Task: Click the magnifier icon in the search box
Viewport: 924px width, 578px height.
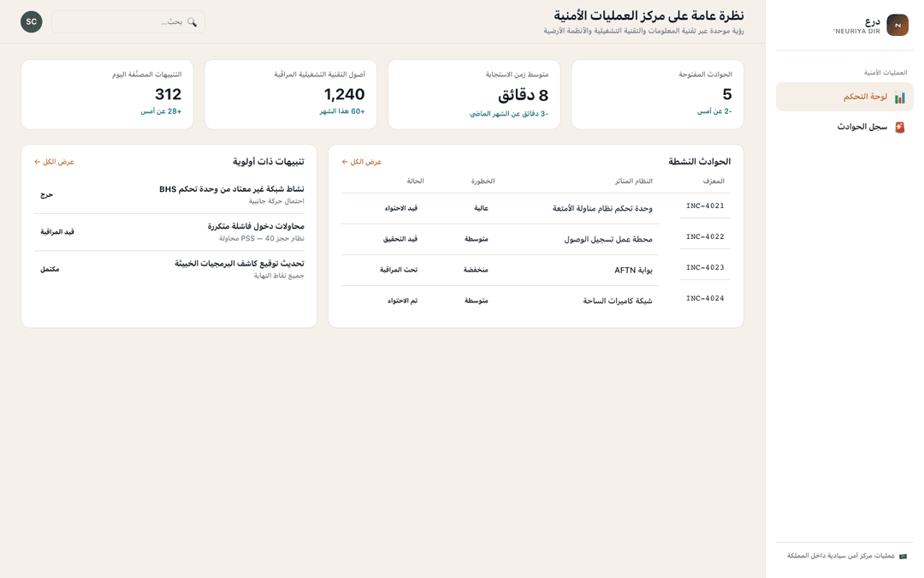Action: click(x=192, y=21)
